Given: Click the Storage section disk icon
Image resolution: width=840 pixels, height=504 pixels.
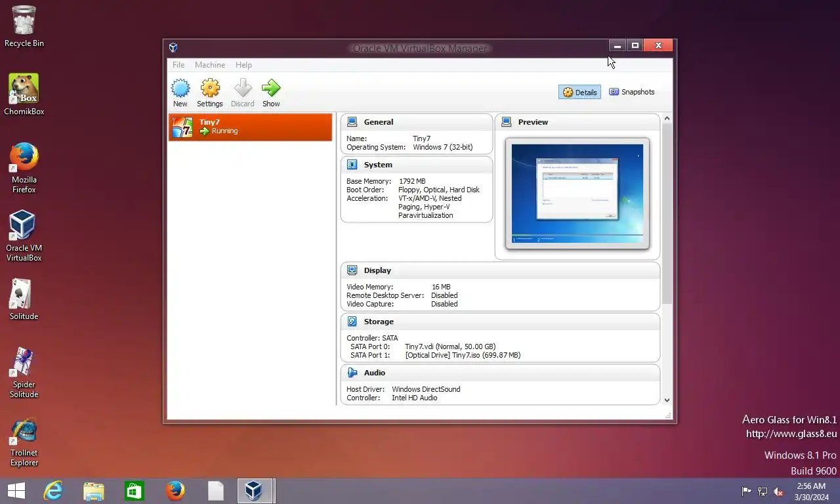Looking at the screenshot, I should 352,322.
